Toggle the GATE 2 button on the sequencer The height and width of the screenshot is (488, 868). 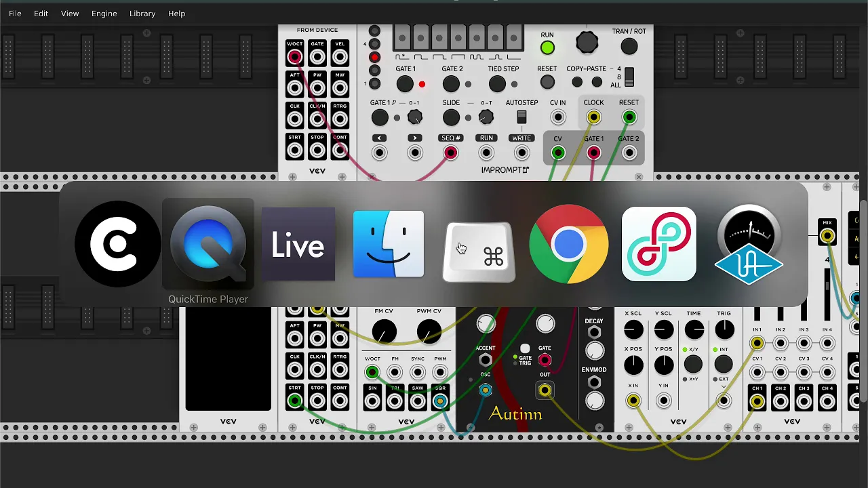[x=451, y=84]
